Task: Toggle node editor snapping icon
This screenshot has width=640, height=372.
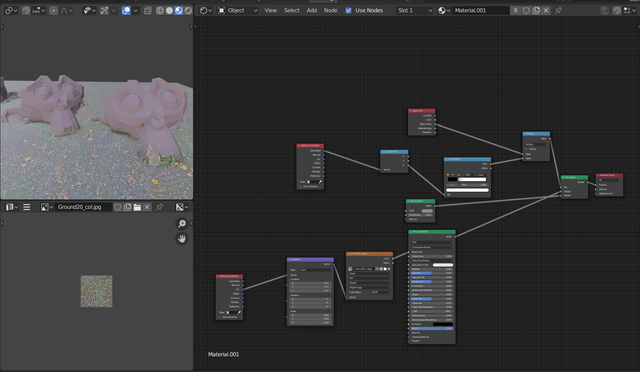Action: coord(617,11)
